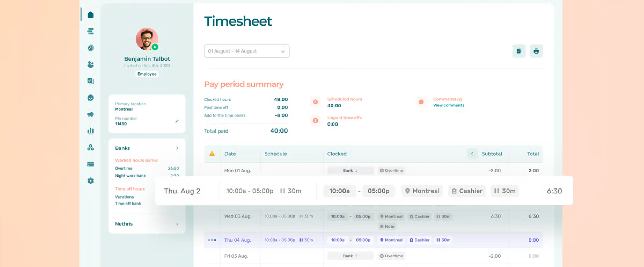
Task: Collapse columns with Subtotal left chevron
Action: pos(472,154)
